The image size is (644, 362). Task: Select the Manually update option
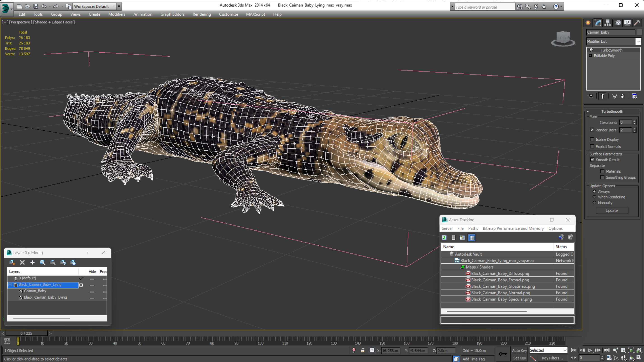point(594,203)
